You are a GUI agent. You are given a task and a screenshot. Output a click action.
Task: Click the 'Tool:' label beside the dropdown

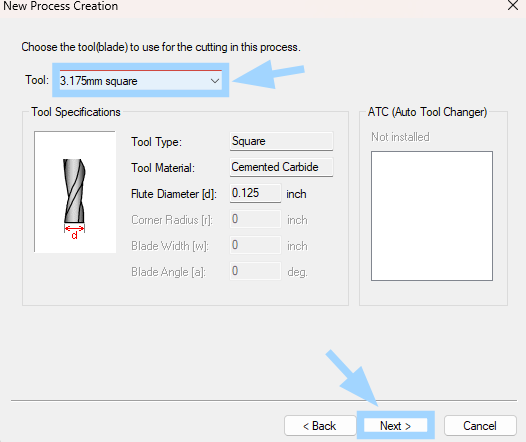(x=37, y=80)
